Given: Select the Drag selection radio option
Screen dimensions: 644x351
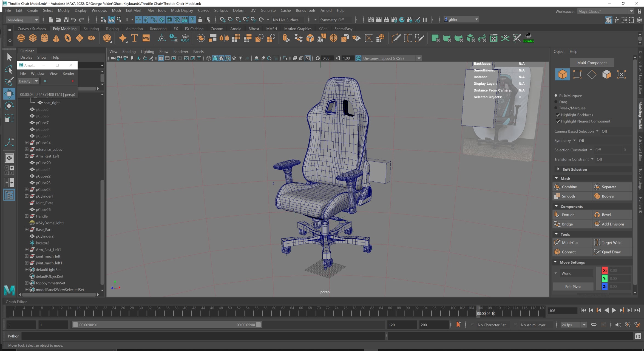Looking at the screenshot, I should click(x=556, y=102).
